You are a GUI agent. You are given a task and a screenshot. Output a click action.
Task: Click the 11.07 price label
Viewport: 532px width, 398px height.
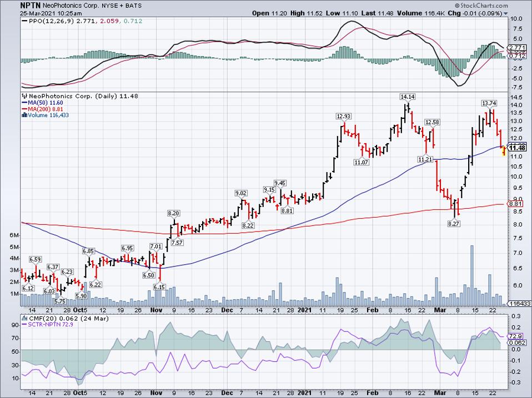362,163
